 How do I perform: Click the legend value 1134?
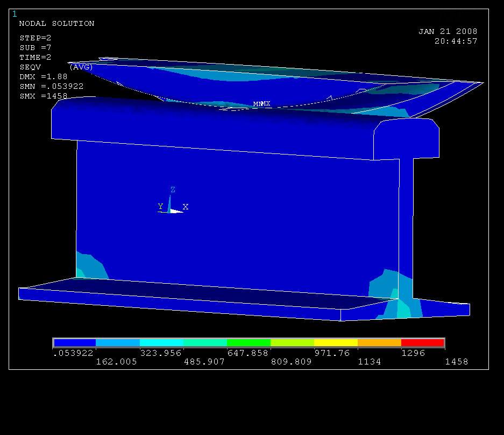pos(370,362)
